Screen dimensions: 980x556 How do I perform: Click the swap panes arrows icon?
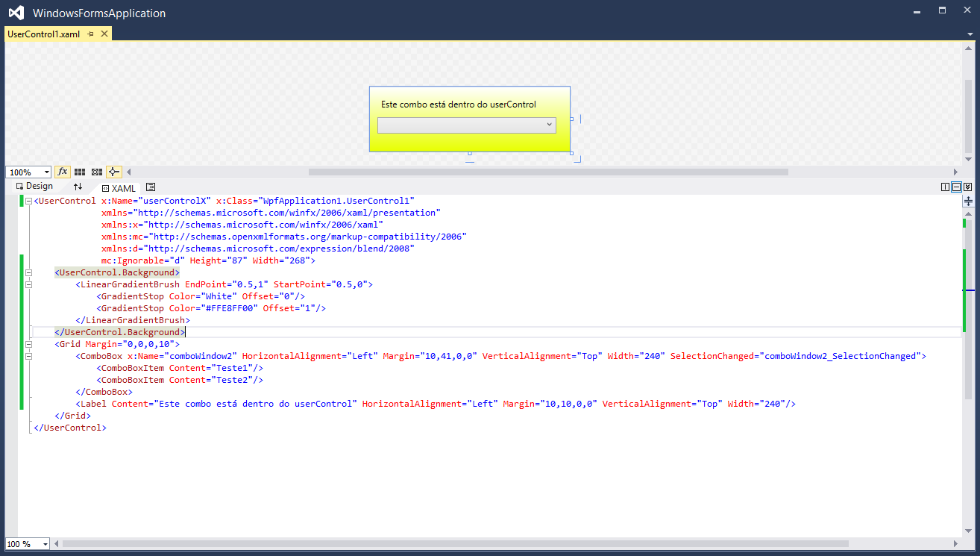coord(78,187)
